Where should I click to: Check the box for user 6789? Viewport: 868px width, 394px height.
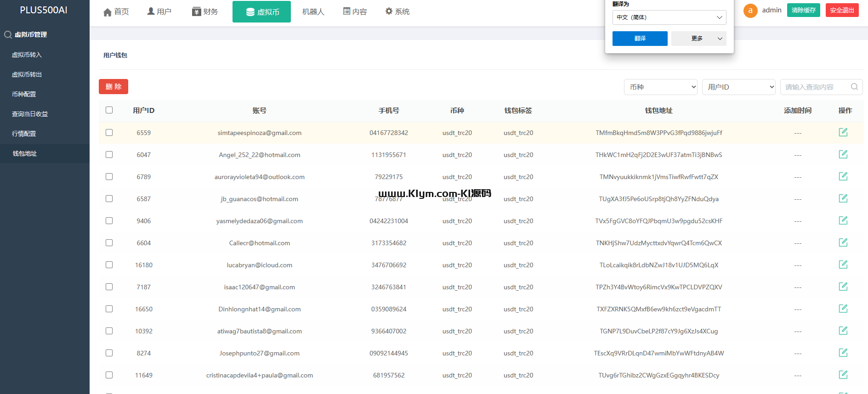(109, 177)
